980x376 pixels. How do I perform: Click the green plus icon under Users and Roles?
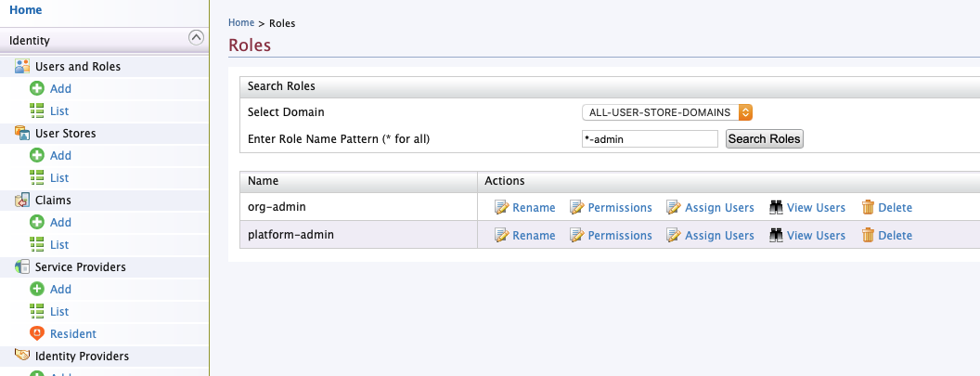(37, 88)
